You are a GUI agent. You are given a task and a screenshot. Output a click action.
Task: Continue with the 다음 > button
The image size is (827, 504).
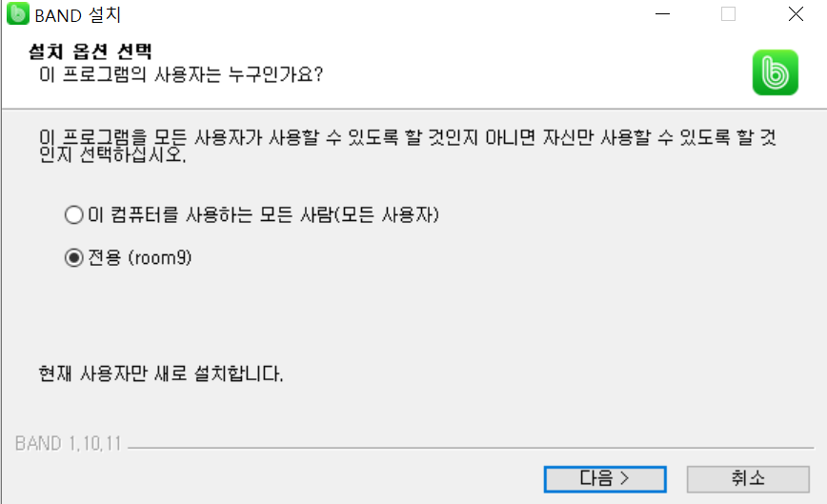click(605, 478)
